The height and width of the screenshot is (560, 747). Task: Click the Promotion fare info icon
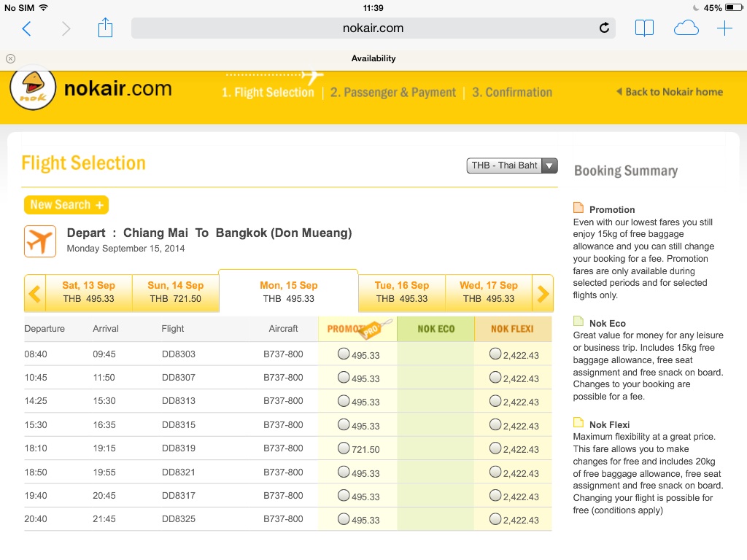(x=578, y=208)
